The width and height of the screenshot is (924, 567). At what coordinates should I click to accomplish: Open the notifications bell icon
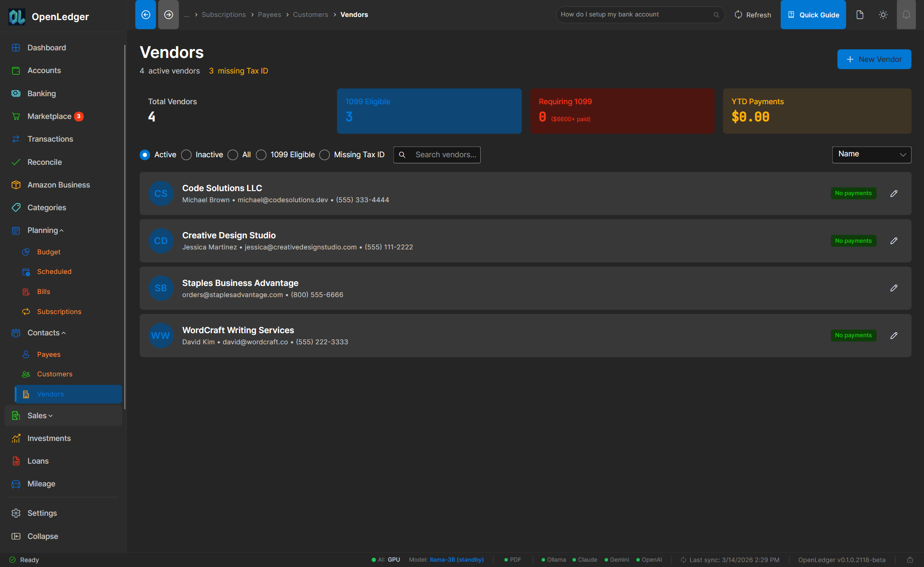click(x=906, y=15)
